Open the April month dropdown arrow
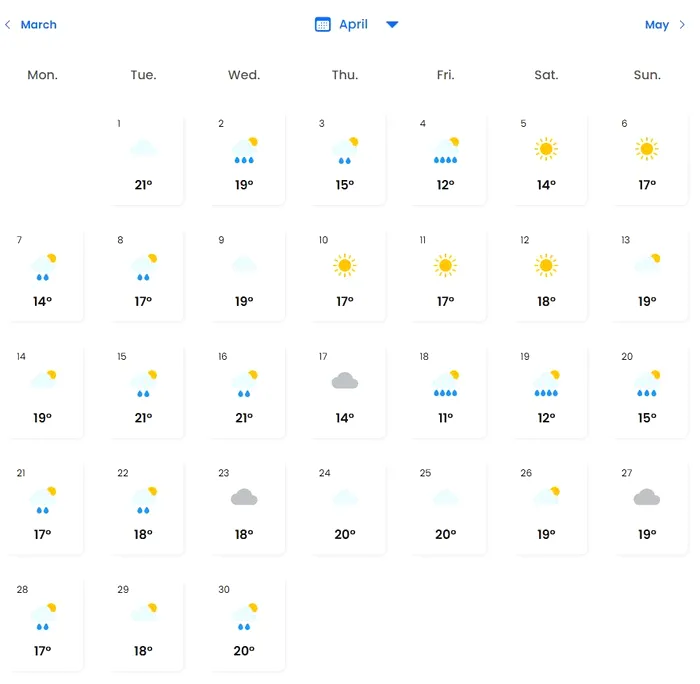The width and height of the screenshot is (700, 684). coord(392,24)
